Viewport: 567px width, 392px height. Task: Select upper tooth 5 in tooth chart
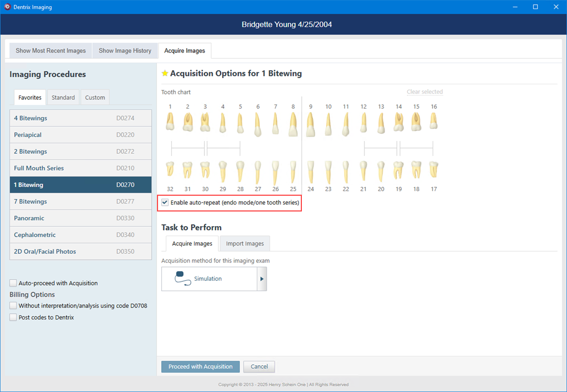[x=240, y=123]
